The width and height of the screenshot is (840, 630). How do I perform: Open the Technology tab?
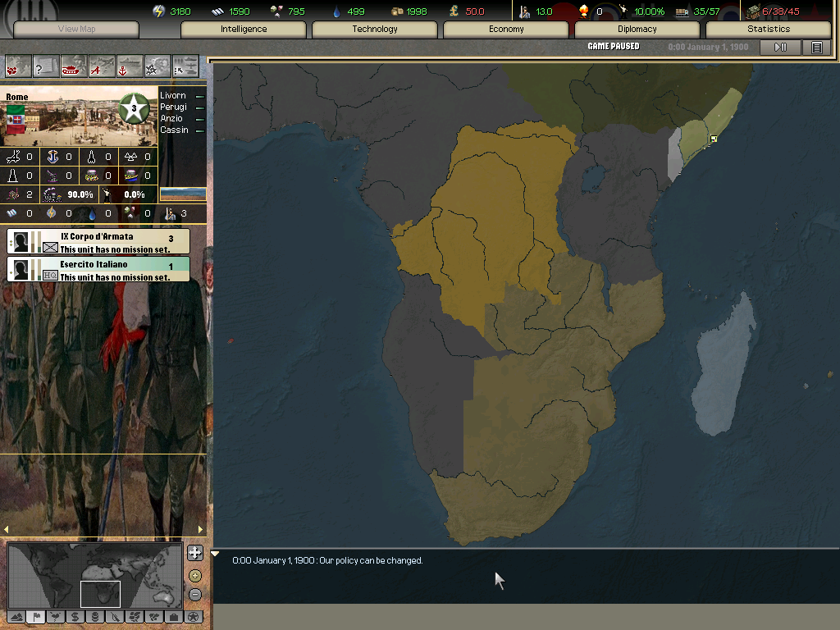pyautogui.click(x=375, y=30)
